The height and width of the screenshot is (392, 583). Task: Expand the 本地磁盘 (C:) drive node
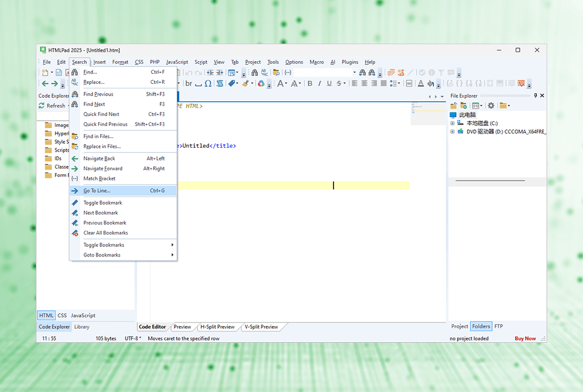coord(452,123)
